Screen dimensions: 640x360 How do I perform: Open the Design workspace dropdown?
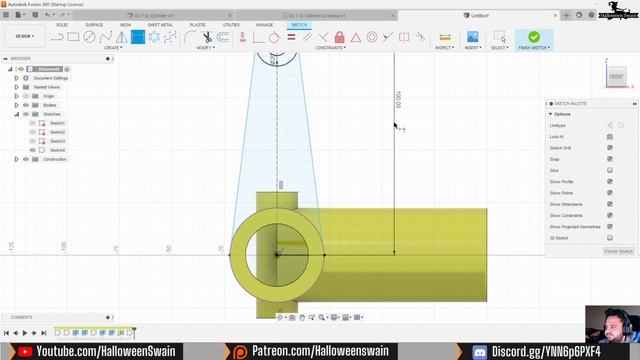(25, 36)
